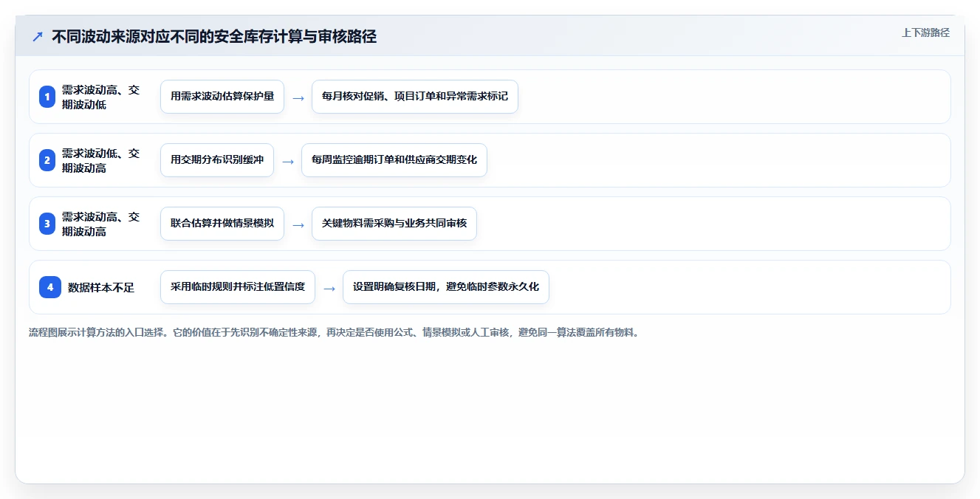This screenshot has height=499, width=980.
Task: Select the step 1 number badge
Action: (47, 97)
